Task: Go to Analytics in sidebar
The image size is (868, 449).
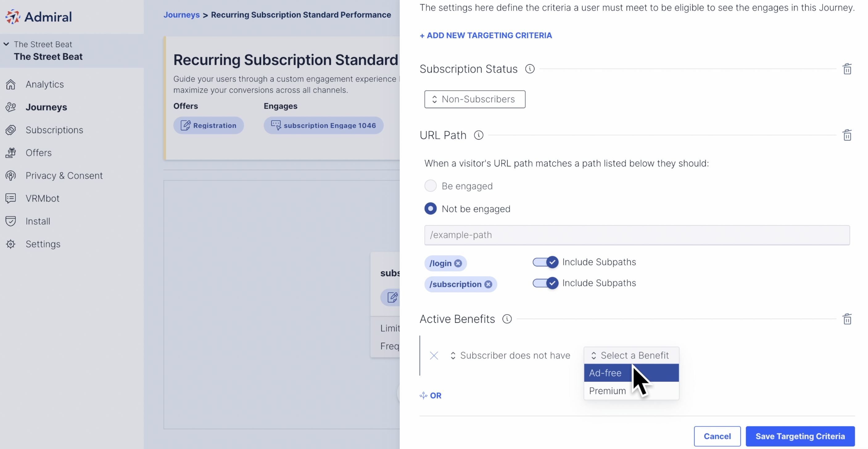Action: point(44,84)
